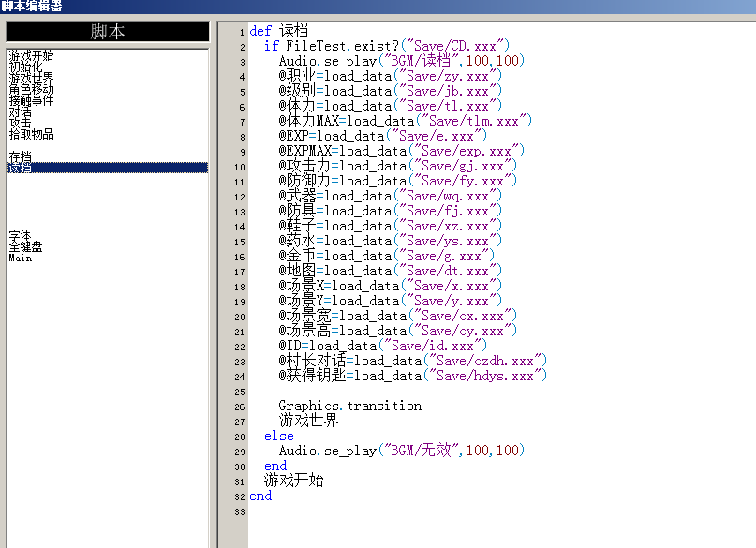756x548 pixels.
Task: Select the 接触事件 script entry
Action: pos(31,100)
